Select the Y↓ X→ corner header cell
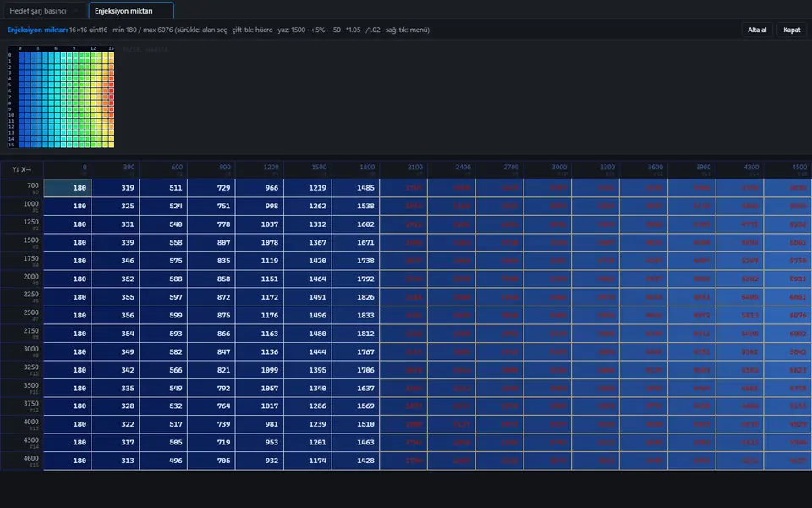812x508 pixels. tap(22, 169)
